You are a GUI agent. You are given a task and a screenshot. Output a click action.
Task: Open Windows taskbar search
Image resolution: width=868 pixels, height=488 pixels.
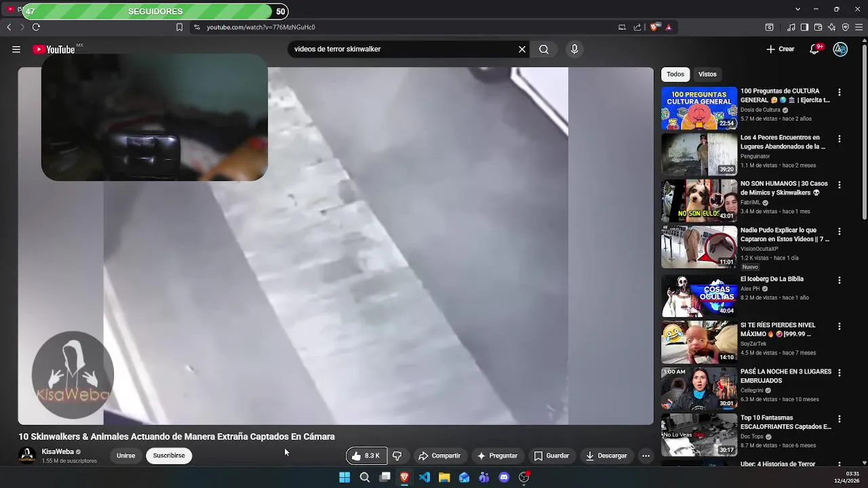click(x=365, y=477)
